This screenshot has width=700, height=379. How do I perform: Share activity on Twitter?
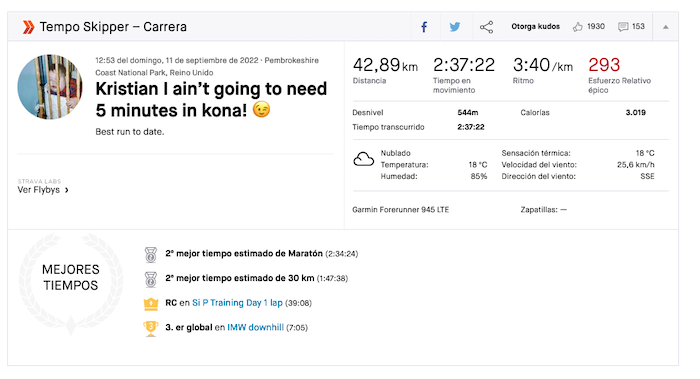(455, 27)
